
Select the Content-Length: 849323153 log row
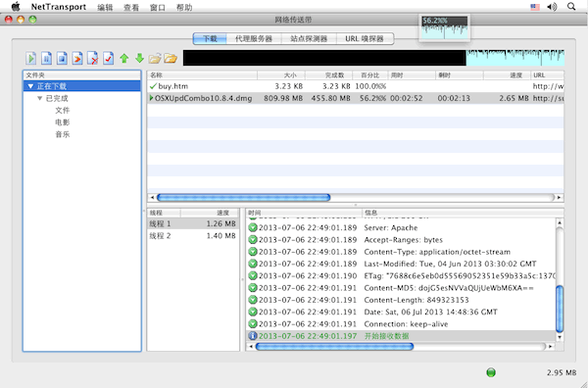click(401, 300)
